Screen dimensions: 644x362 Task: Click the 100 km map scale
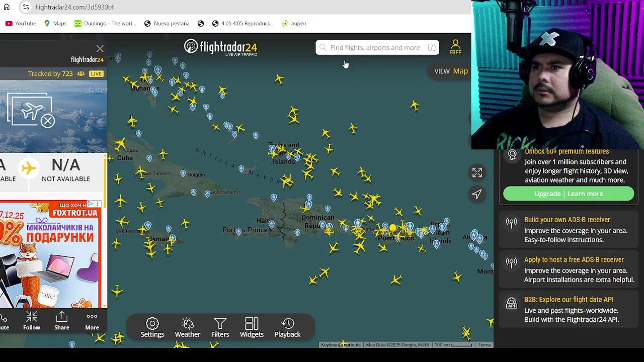pyautogui.click(x=453, y=345)
